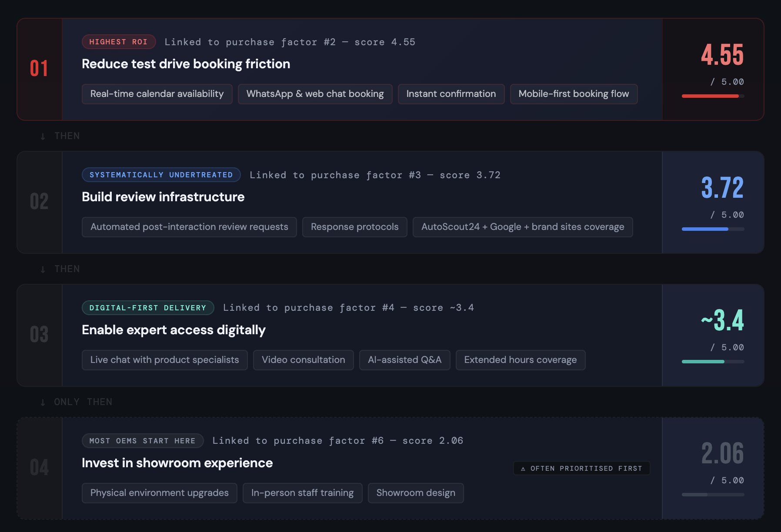Image resolution: width=781 pixels, height=532 pixels.
Task: Click the down arrow beside ONLY THEN
Action: point(42,402)
